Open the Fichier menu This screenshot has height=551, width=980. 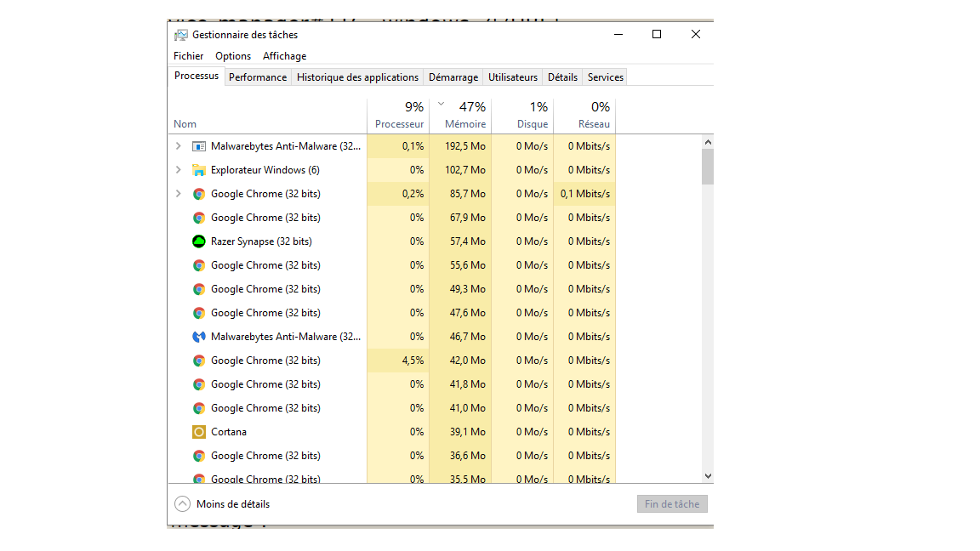[x=189, y=56]
